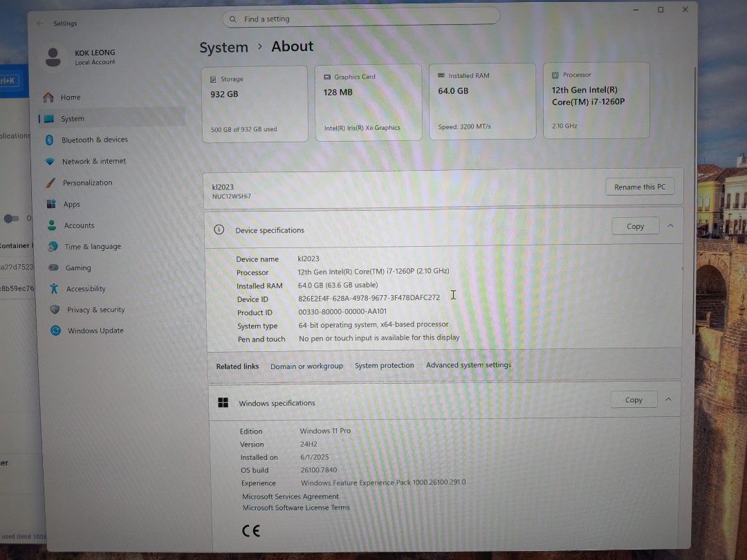747x560 pixels.
Task: Select Bluetooth & devices in sidebar
Action: tap(113, 140)
